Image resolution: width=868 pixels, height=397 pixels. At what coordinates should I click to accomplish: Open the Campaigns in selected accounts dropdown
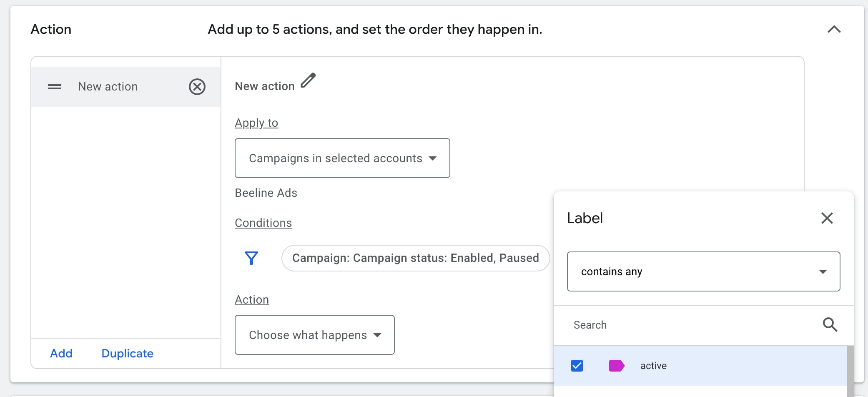click(342, 158)
